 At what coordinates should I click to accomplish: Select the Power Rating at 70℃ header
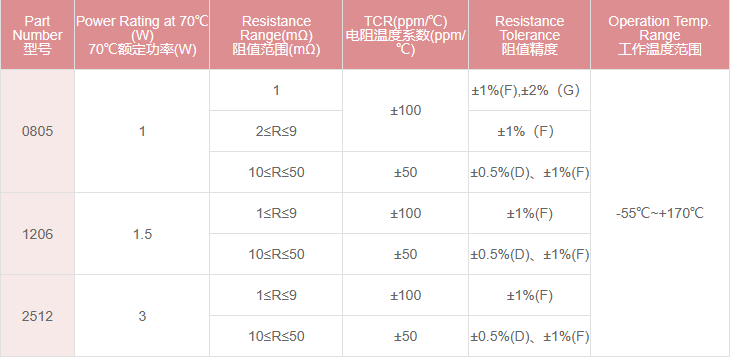pos(142,35)
